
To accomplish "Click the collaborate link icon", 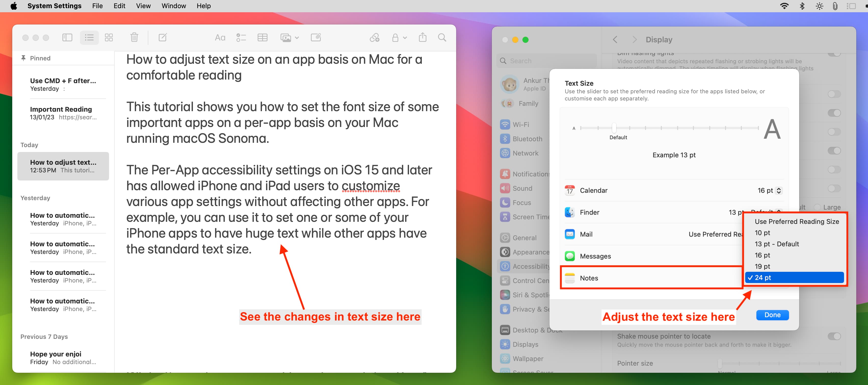I will 374,37.
